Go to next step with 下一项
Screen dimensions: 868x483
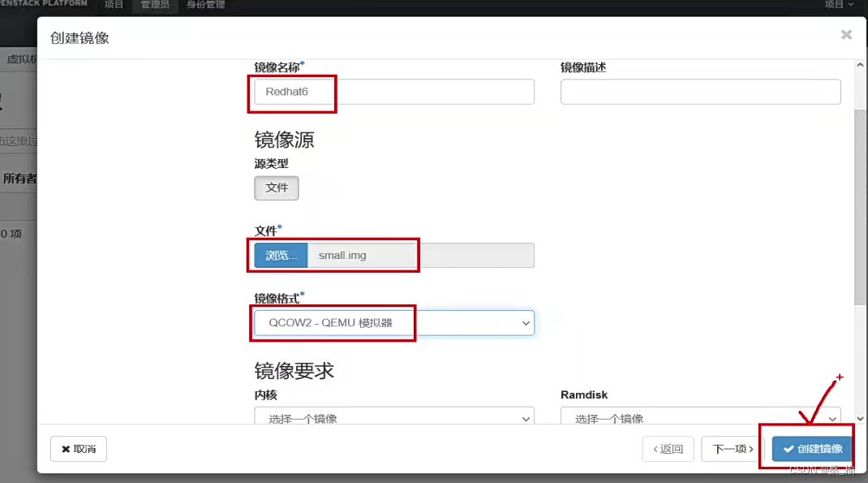(733, 449)
